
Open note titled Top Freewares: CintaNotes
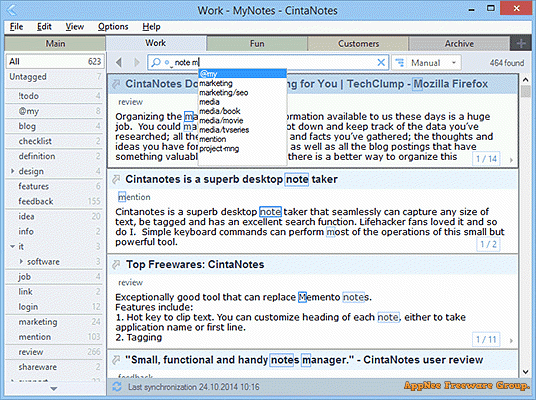pos(195,264)
